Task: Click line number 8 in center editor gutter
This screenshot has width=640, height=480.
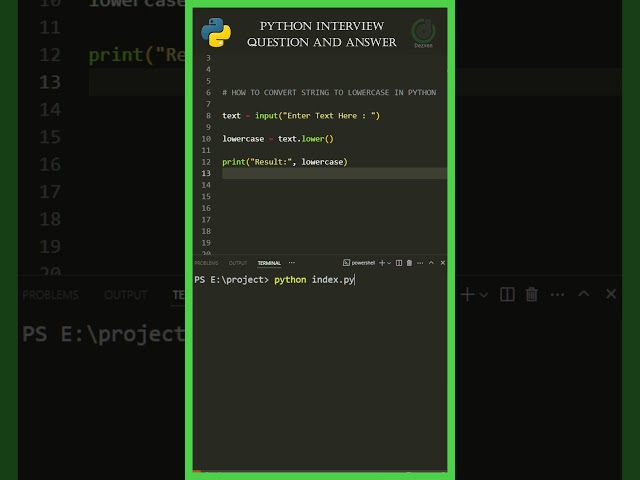Action: click(x=208, y=116)
